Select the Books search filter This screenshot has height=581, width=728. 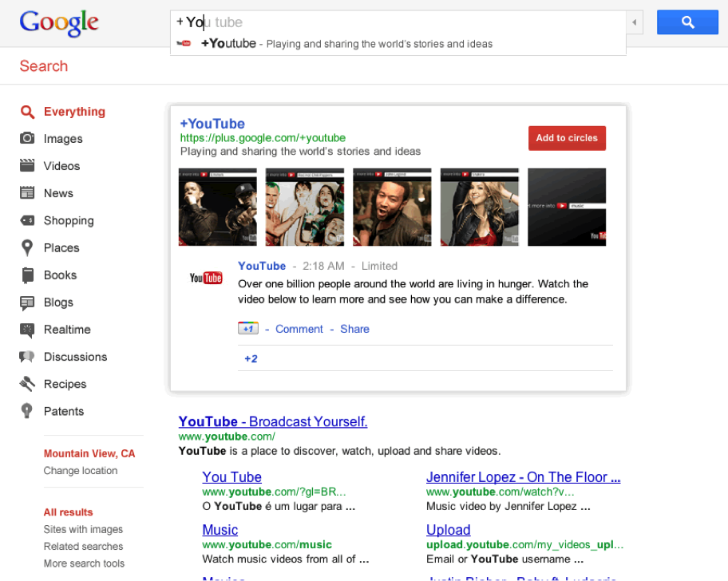tap(60, 275)
